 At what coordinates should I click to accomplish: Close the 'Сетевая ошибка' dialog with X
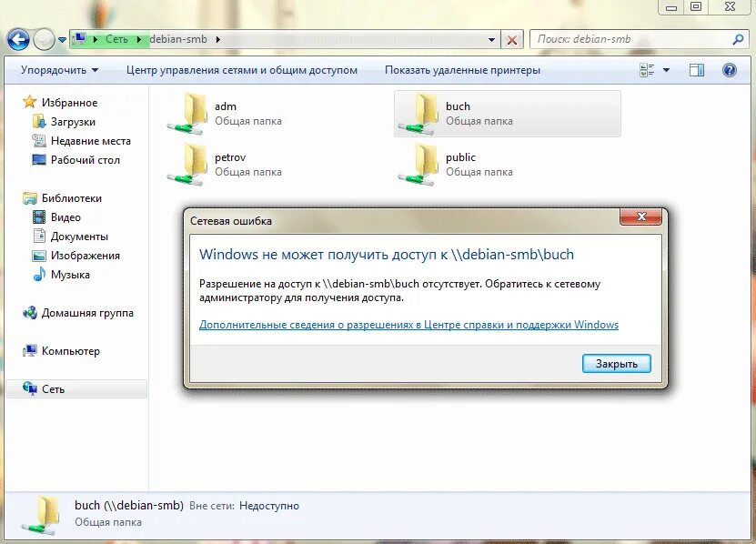coord(640,217)
